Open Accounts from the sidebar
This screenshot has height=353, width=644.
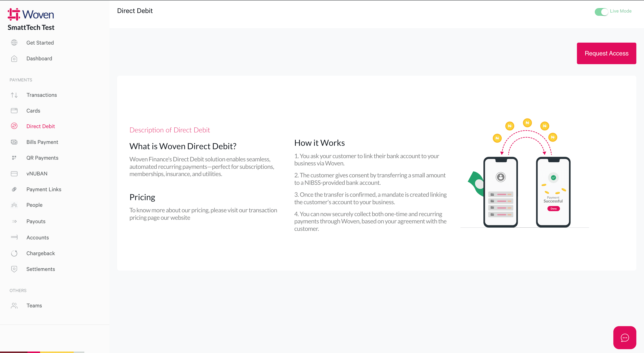tap(37, 238)
